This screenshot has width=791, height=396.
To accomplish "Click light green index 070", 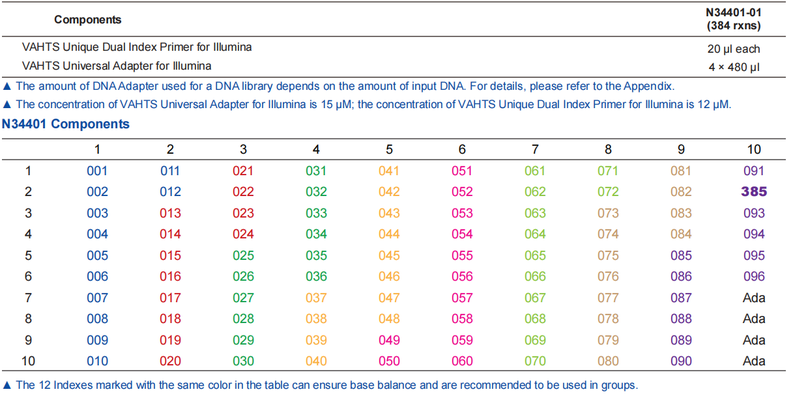I will [x=535, y=361].
